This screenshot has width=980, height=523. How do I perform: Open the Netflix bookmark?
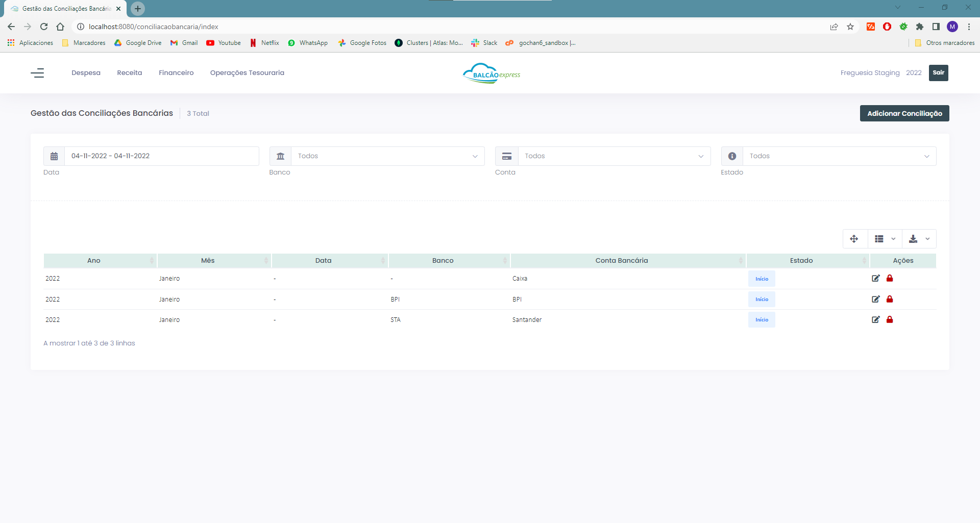[264, 43]
